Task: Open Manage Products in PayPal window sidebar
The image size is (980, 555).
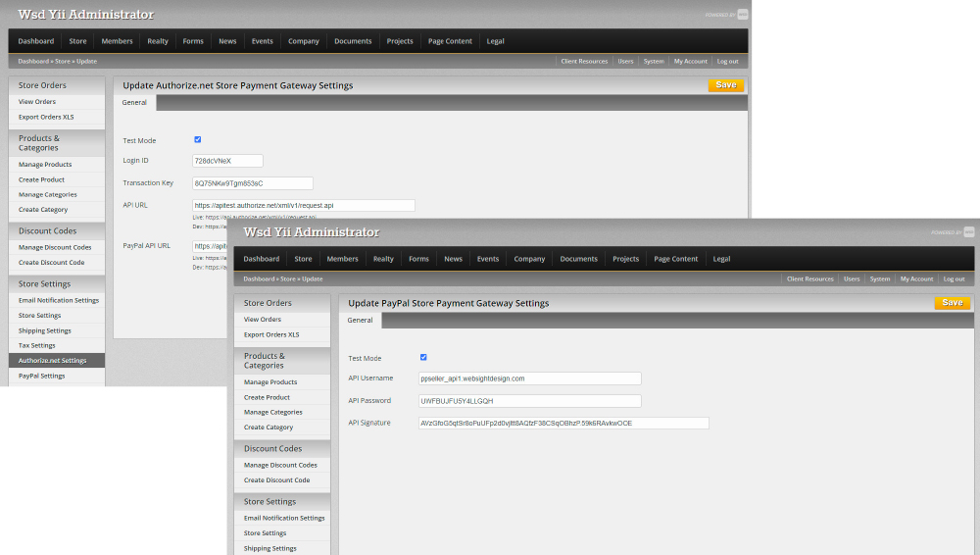Action: pyautogui.click(x=270, y=382)
